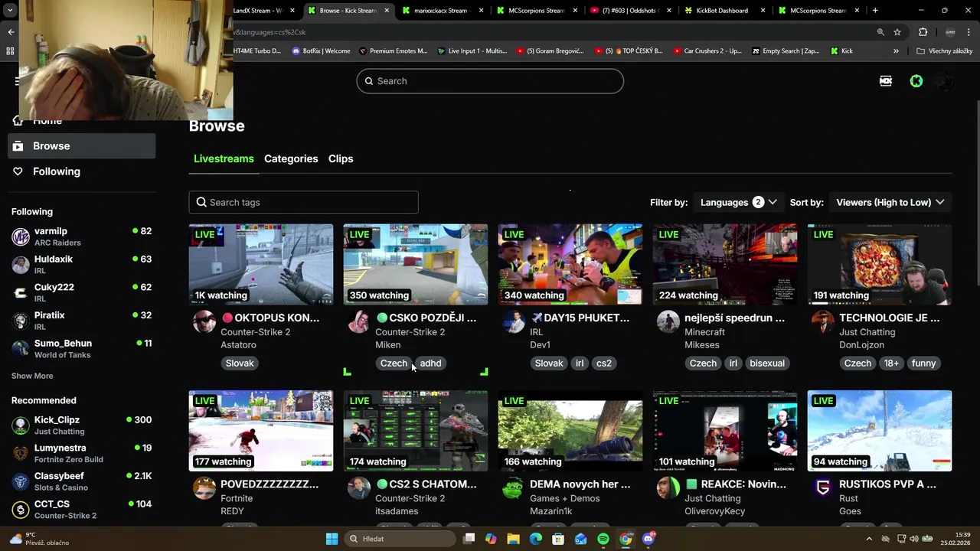Click the MOK store icon in header
The width and height of the screenshot is (980, 551).
click(x=886, y=81)
